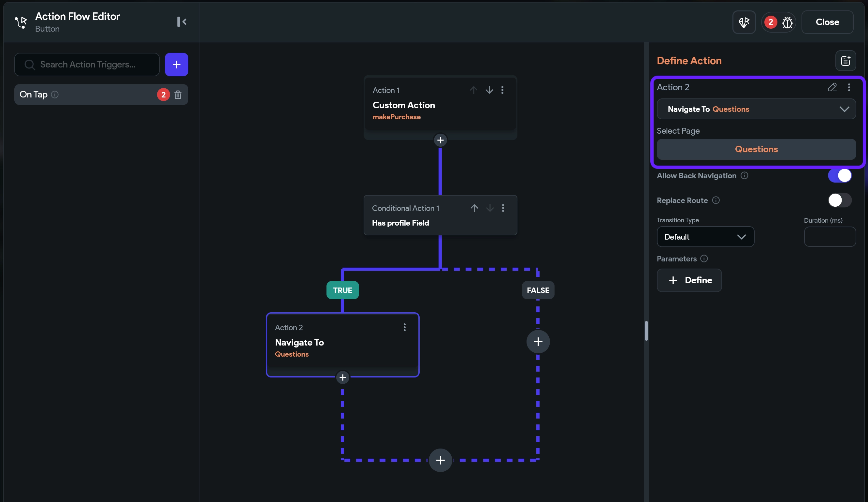Click the add-notes icon next to Define Action

845,61
